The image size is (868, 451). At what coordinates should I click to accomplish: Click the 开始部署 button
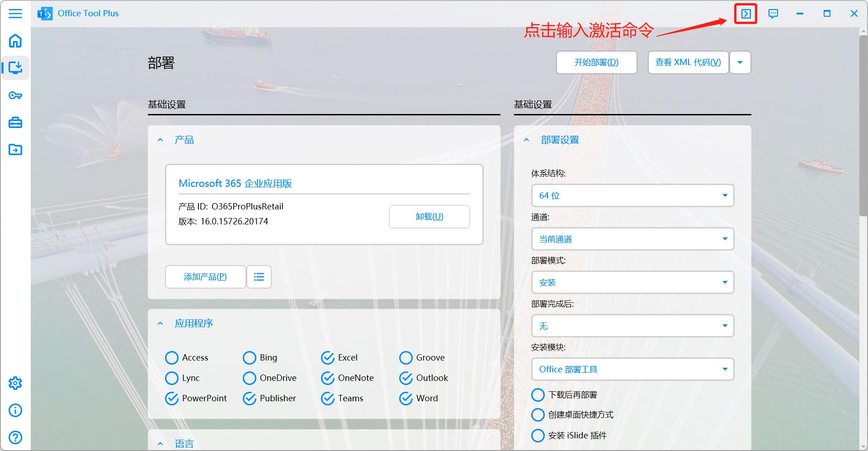click(x=596, y=62)
